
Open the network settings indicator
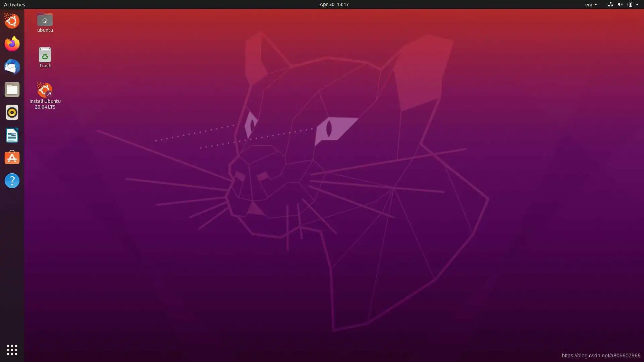[x=610, y=4]
